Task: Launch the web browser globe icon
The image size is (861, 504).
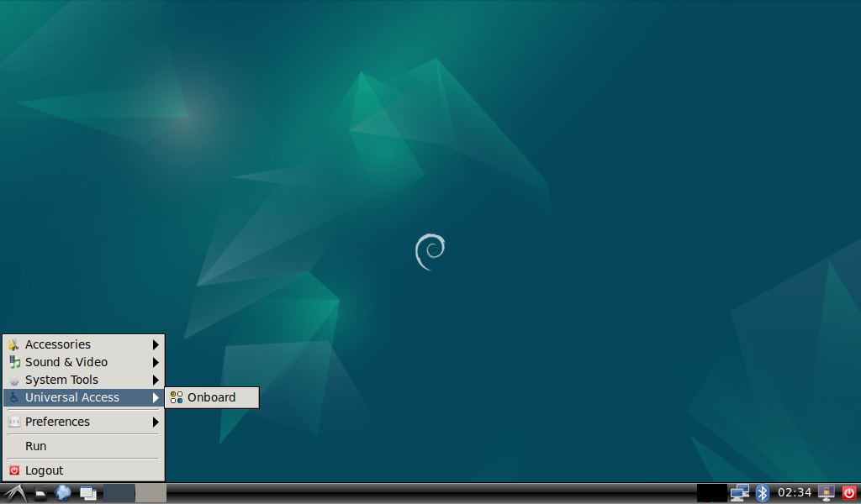Action: (63, 492)
